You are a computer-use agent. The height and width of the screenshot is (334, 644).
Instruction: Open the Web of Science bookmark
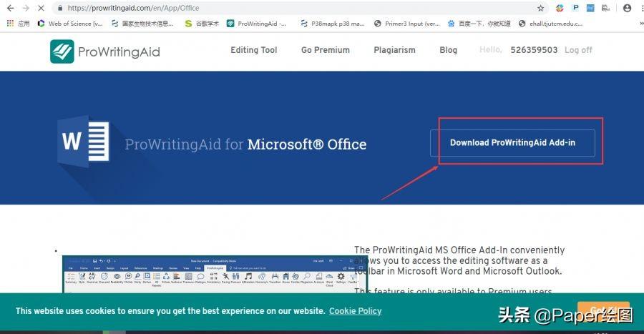tap(70, 24)
